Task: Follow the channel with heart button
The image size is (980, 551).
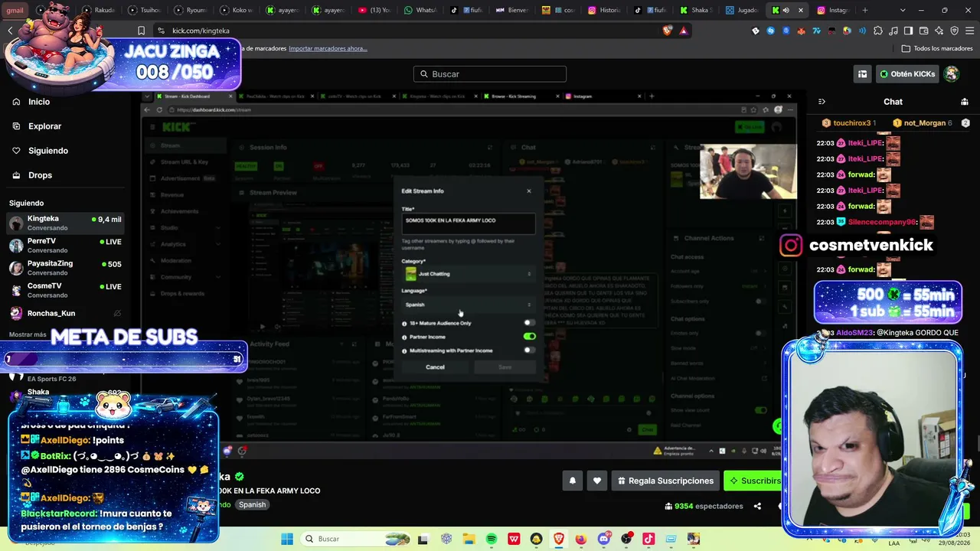Action: tap(597, 481)
